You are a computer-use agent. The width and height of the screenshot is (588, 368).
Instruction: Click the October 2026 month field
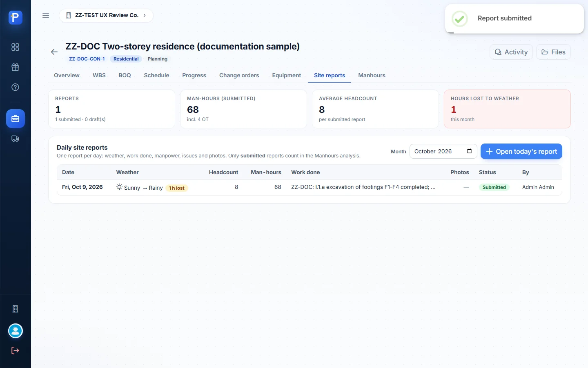(x=443, y=151)
